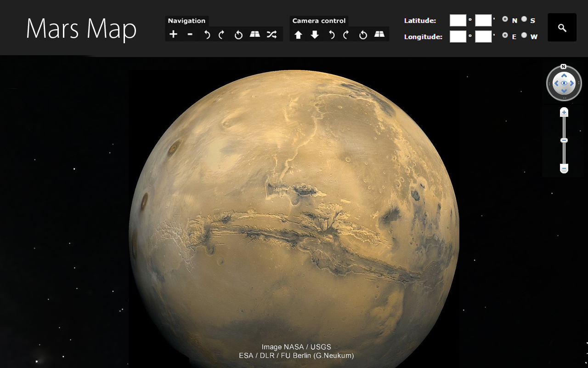Click the zoom slider handle

coord(564,140)
